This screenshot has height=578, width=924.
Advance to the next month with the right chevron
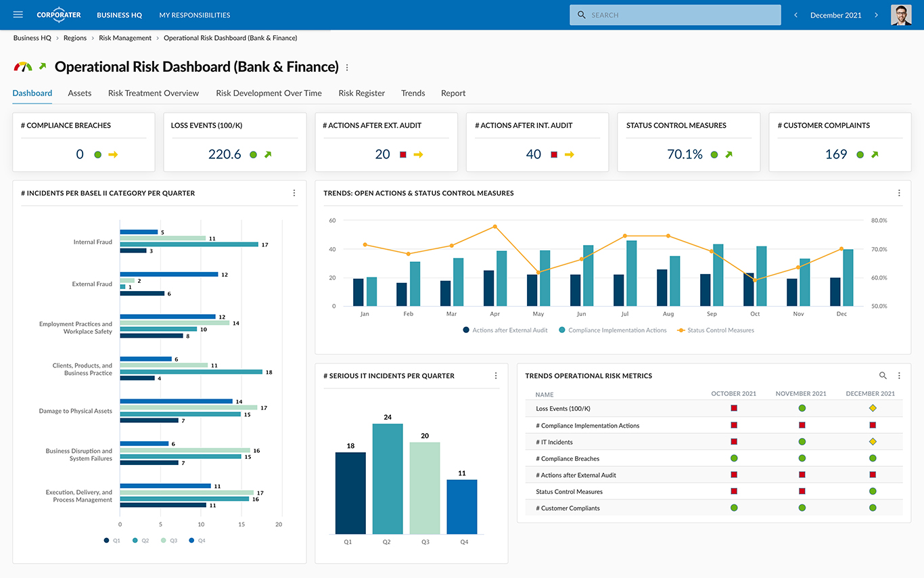point(877,14)
